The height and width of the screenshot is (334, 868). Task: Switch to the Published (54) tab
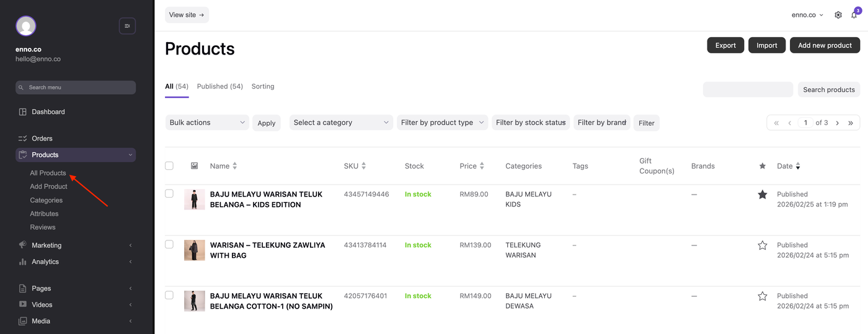(x=219, y=86)
